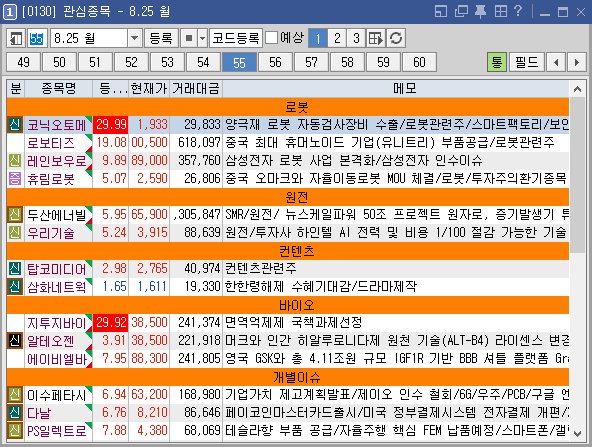Click the column layout arrow icon
This screenshot has height=447, width=592.
(376, 38)
